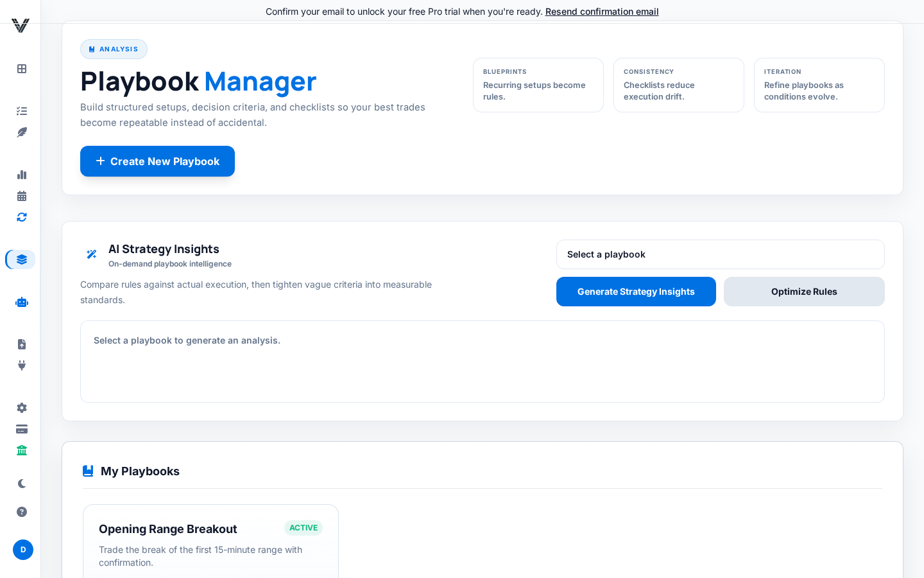Open the D user avatar
Screen dimensions: 924x578
[23, 550]
